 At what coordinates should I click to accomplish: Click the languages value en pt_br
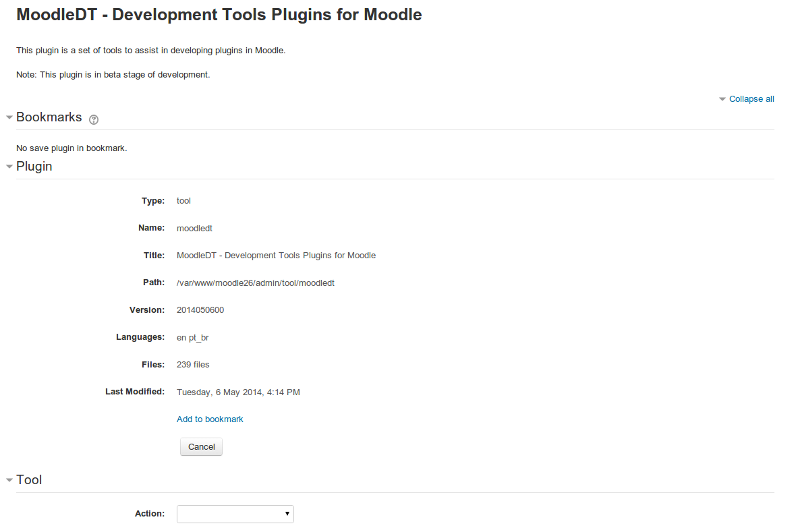click(x=192, y=338)
